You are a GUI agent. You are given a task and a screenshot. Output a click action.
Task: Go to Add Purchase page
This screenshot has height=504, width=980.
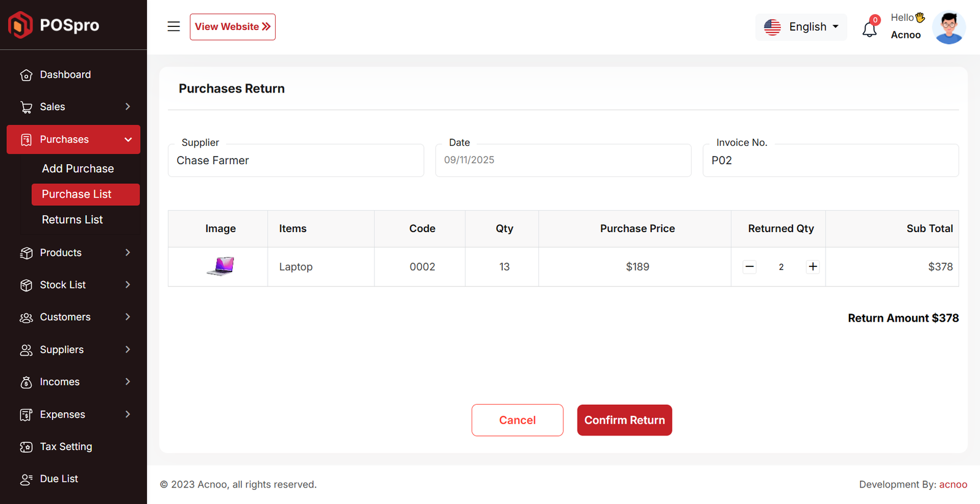coord(78,168)
